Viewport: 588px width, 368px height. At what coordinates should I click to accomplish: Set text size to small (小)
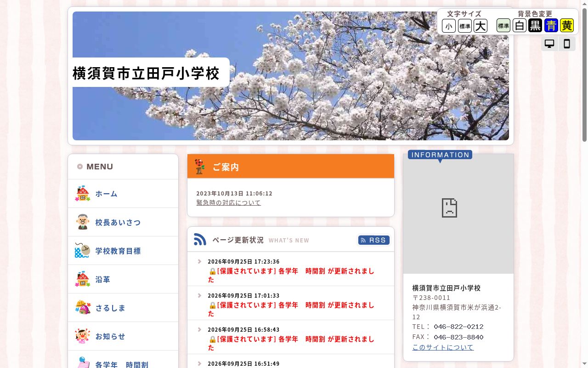tap(449, 26)
